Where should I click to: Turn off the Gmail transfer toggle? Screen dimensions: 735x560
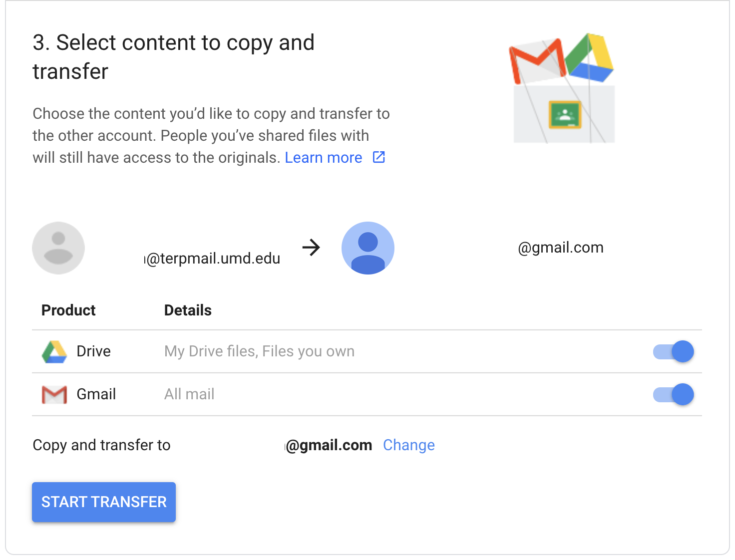click(673, 394)
